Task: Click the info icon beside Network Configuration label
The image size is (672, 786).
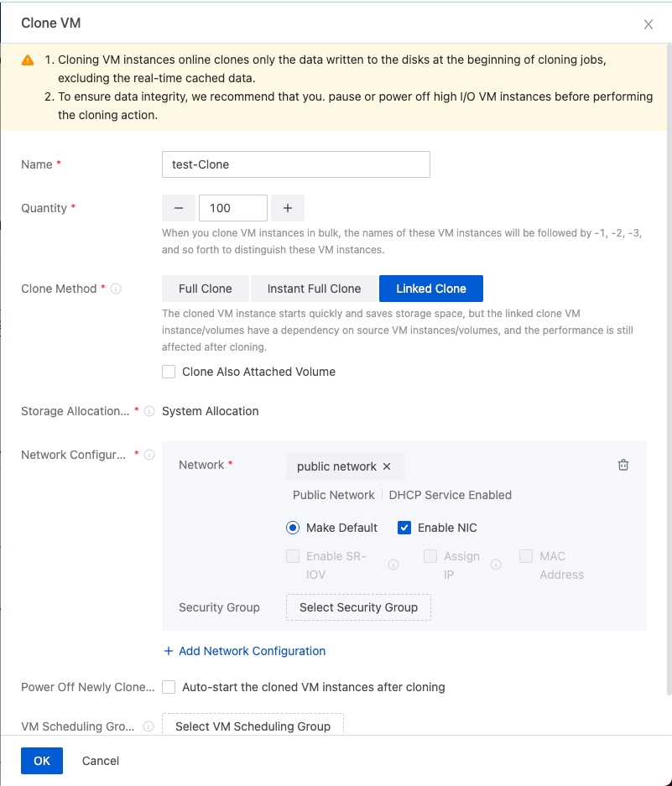Action: [x=149, y=455]
